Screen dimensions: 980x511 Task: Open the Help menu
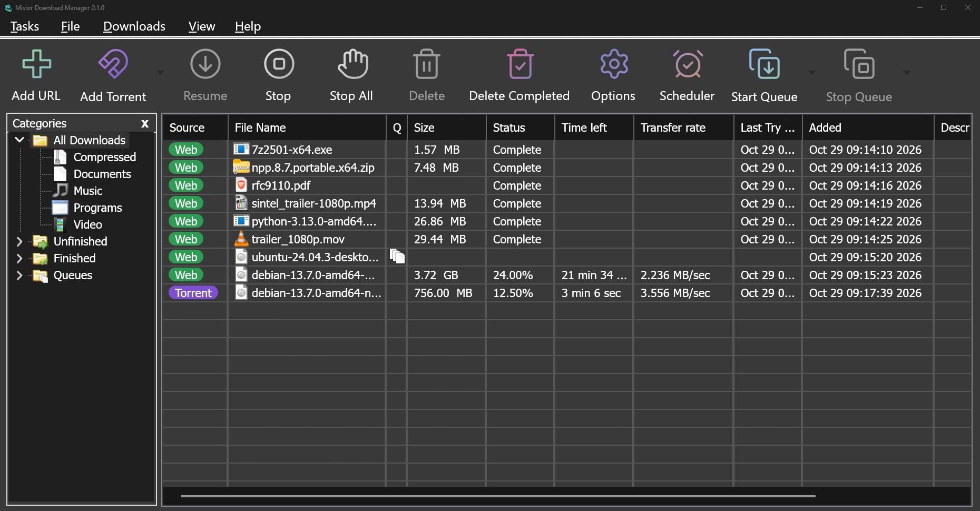(x=248, y=26)
